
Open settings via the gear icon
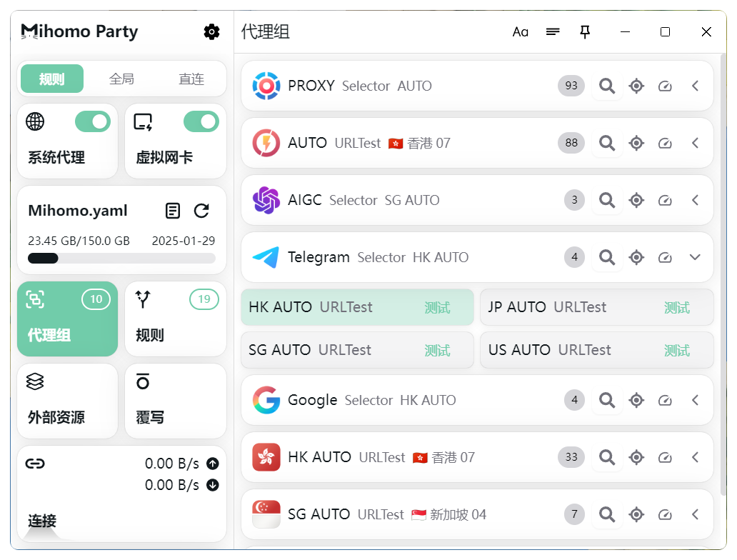tap(211, 31)
